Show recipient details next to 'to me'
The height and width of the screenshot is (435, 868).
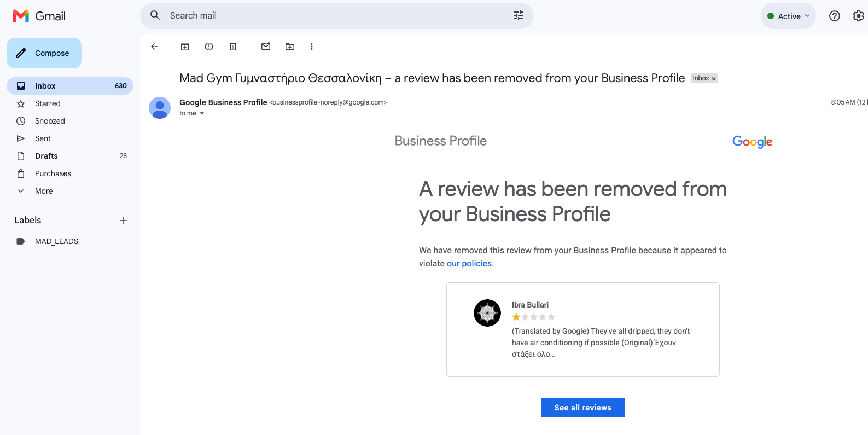tap(202, 113)
